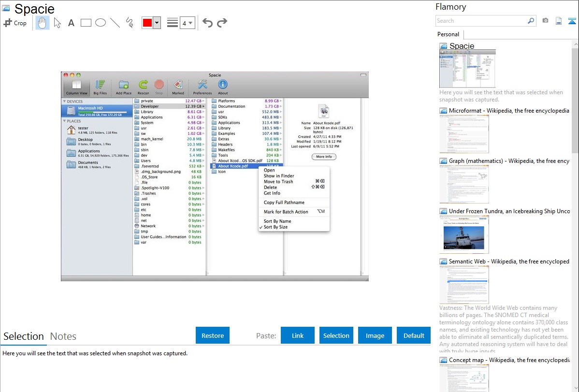The width and height of the screenshot is (579, 392).
Task: Click the red color swatch
Action: (x=147, y=23)
